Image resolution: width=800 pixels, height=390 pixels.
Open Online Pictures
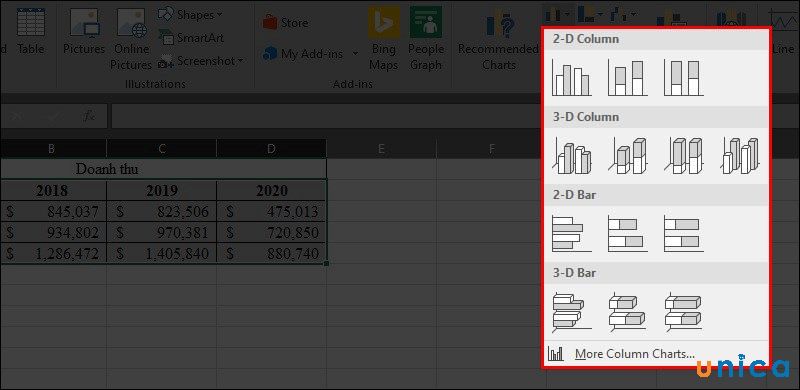pyautogui.click(x=132, y=39)
